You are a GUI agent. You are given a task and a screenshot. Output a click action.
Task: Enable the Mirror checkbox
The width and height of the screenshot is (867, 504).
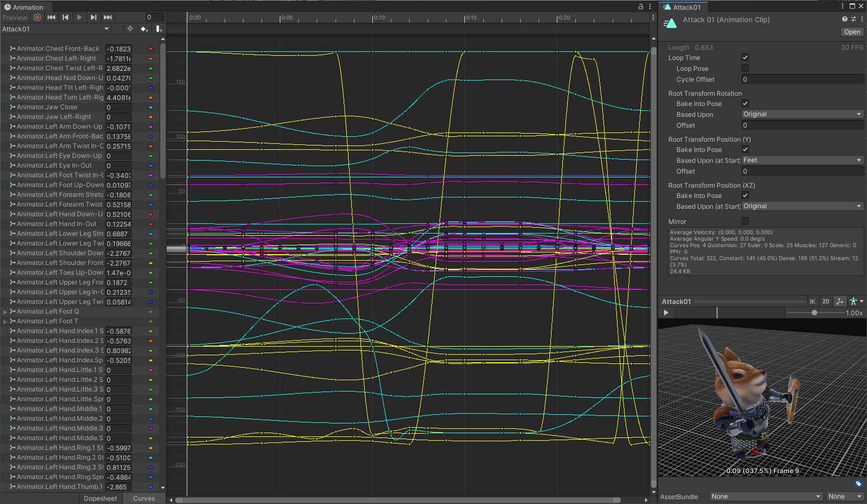point(745,221)
